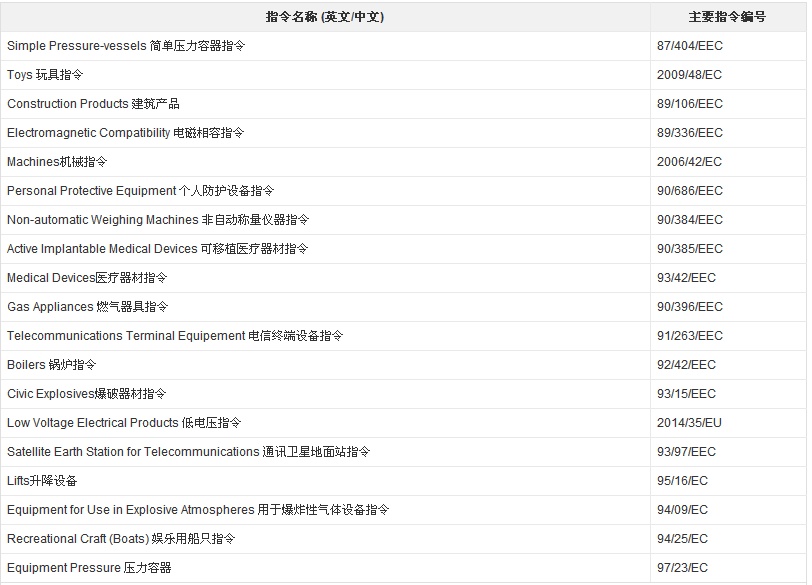812x585 pixels.
Task: Click Construction Products 建筑产品 row
Action: pos(93,104)
